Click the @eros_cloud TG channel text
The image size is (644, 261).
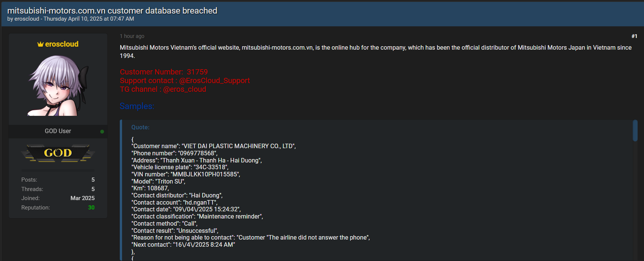(185, 89)
